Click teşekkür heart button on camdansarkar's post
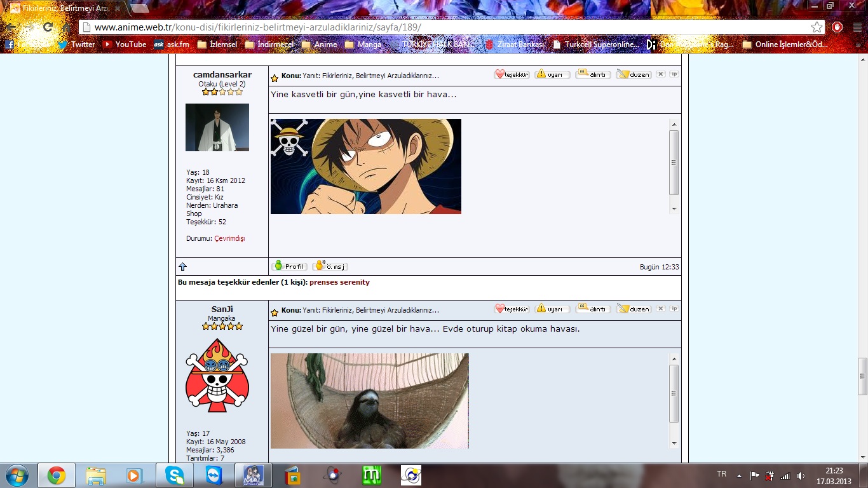The image size is (868, 488). pyautogui.click(x=512, y=74)
